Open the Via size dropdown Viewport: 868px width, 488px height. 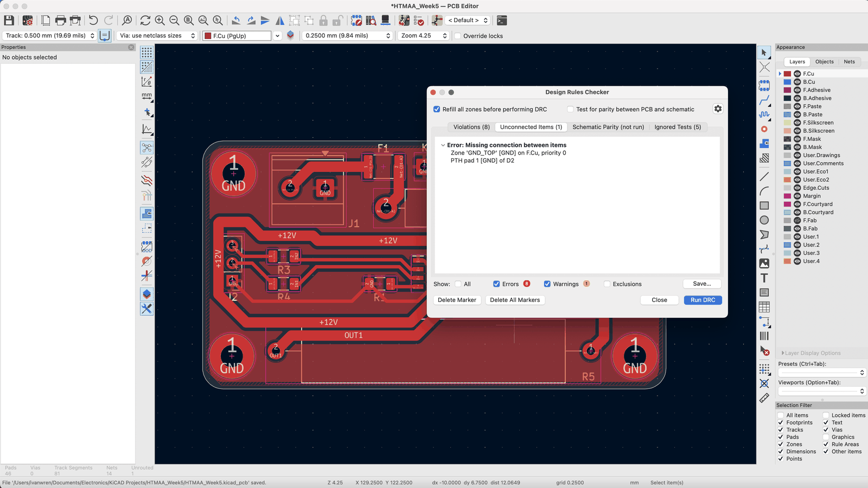click(x=157, y=36)
